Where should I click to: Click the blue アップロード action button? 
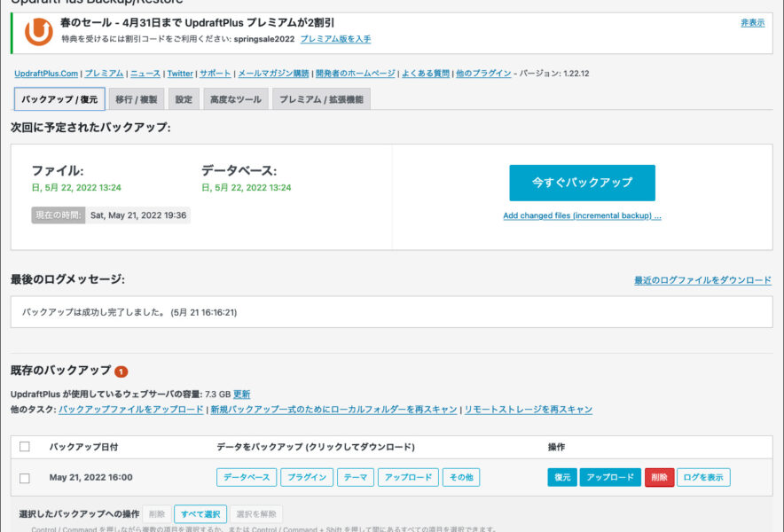610,478
